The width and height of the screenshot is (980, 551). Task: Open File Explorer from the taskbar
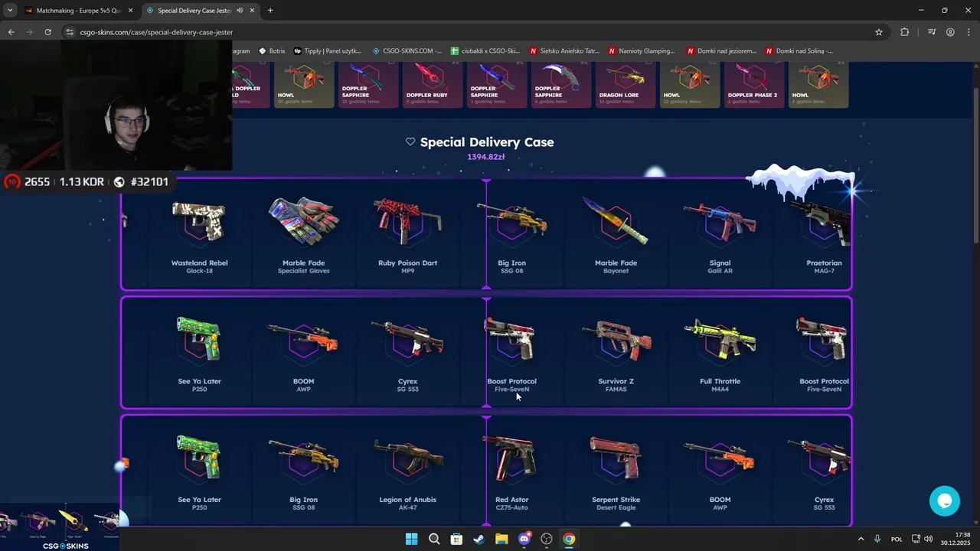(501, 539)
